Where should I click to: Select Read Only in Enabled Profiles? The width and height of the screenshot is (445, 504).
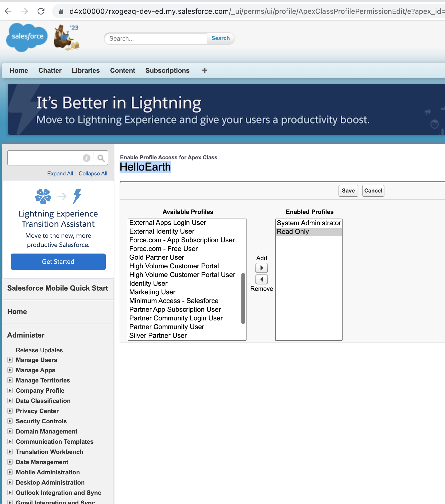(x=309, y=232)
